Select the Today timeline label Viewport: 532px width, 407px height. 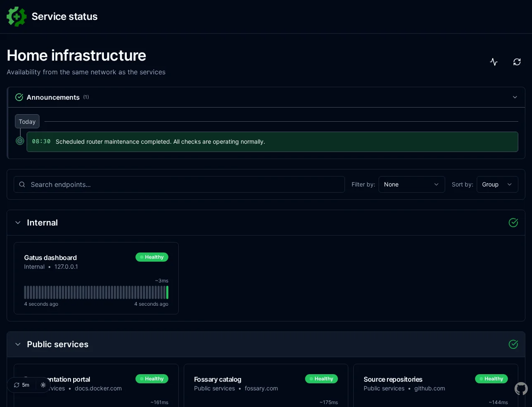(x=27, y=122)
